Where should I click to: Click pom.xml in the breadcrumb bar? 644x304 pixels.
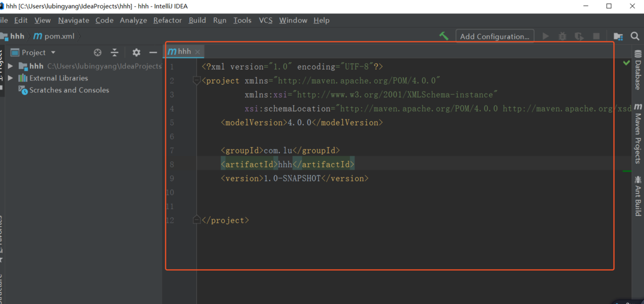tap(54, 36)
